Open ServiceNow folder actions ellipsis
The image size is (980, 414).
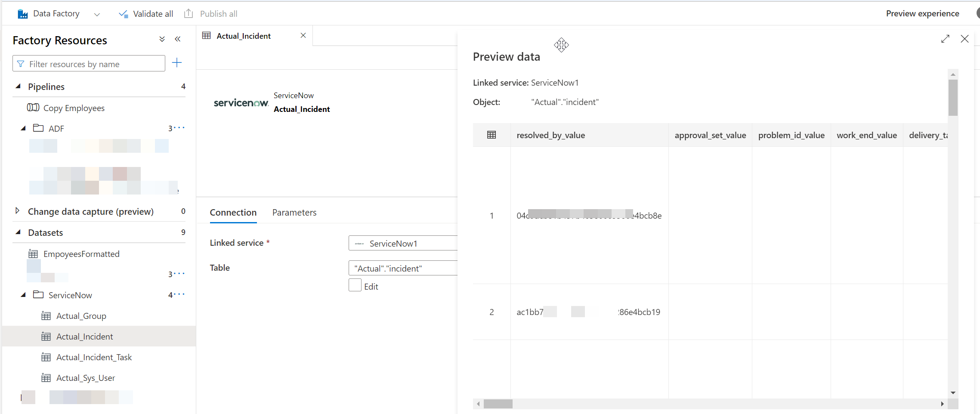[x=179, y=294]
